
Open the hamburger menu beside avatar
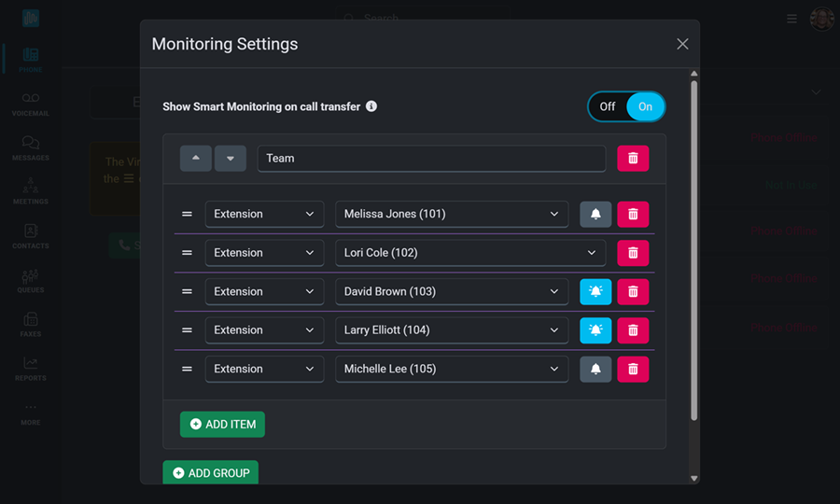791,20
